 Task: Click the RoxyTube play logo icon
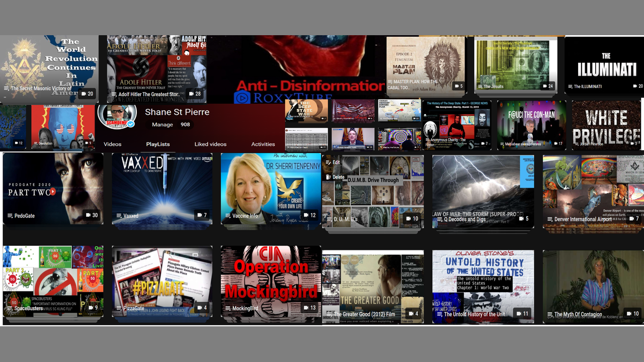242,98
